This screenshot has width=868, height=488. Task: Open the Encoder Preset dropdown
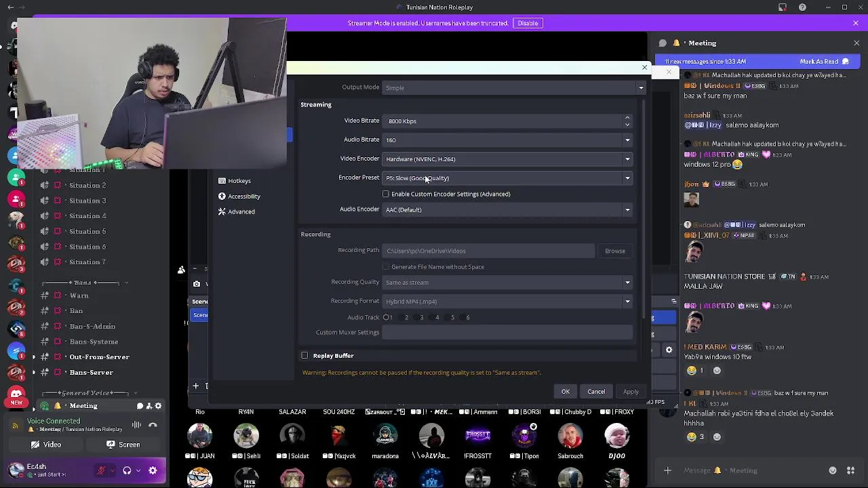pos(507,178)
